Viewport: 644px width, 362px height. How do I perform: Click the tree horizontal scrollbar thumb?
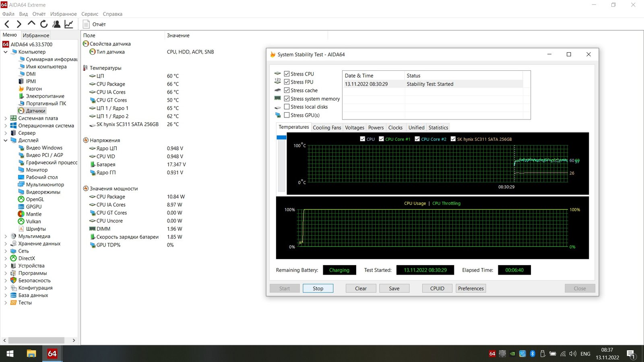(x=36, y=340)
